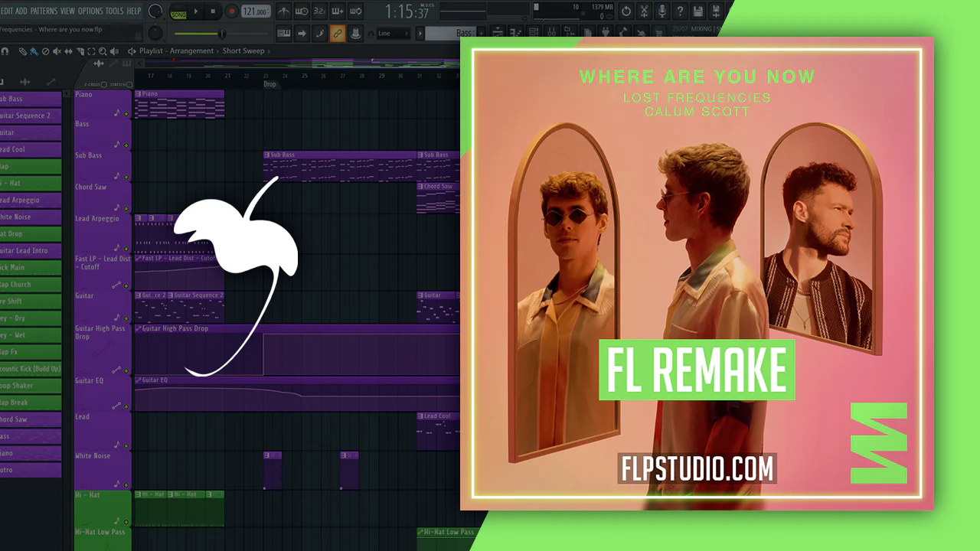Screen dimensions: 980x551
Task: Open the TOOLS menu
Action: coord(114,11)
